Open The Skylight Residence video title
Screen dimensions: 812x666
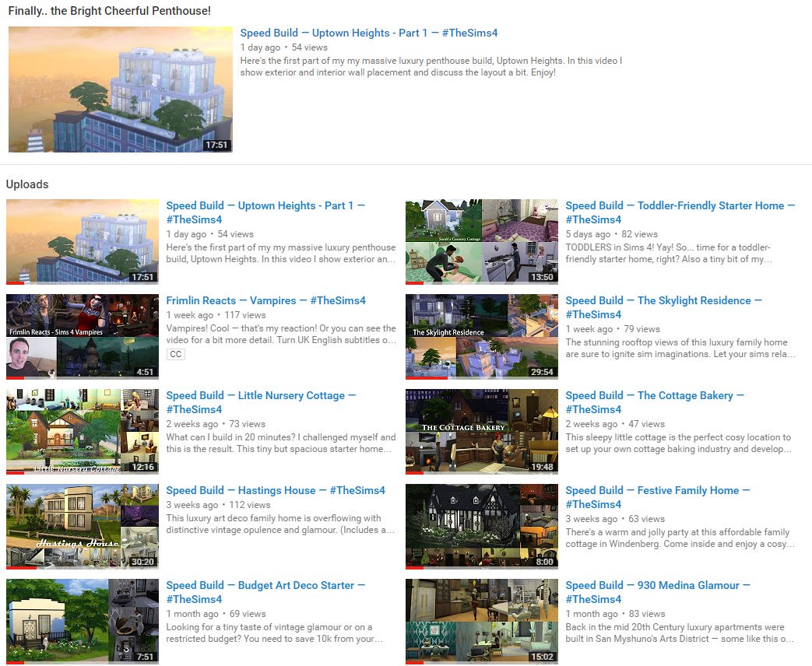coord(663,307)
